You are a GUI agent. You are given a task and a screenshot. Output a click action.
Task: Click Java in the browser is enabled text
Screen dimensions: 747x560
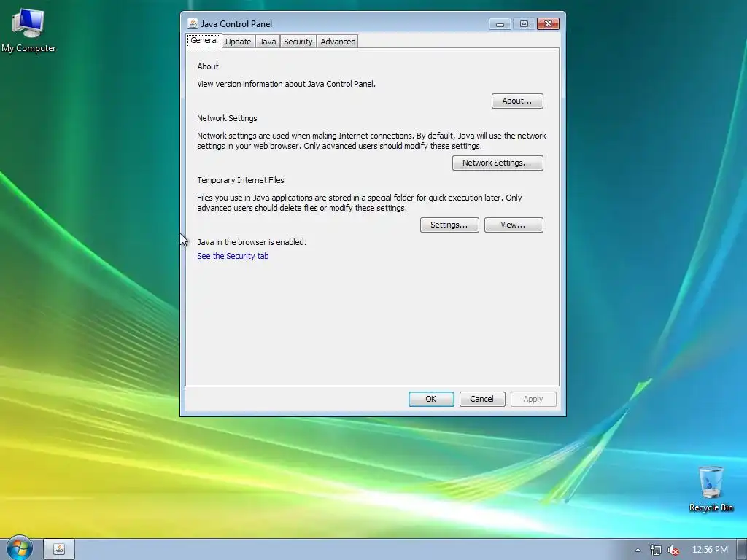coord(252,242)
